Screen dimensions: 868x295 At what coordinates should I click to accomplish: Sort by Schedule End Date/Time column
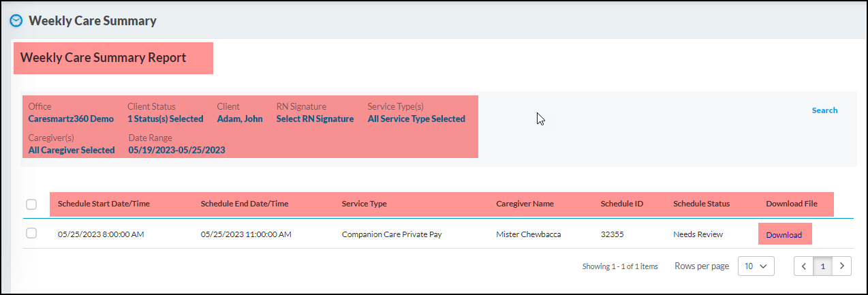pos(245,204)
